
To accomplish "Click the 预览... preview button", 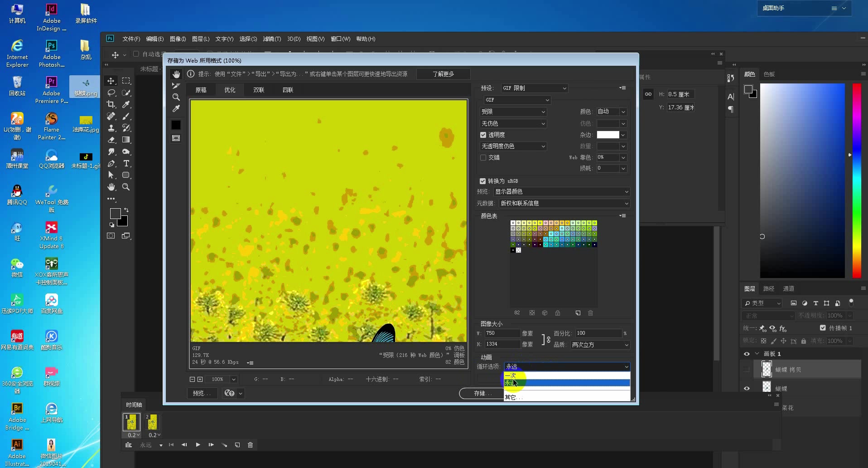I will tap(202, 393).
